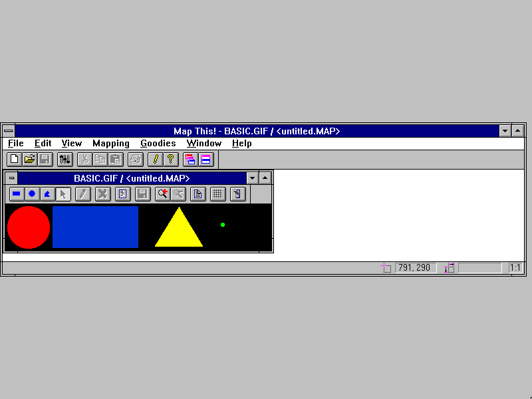Viewport: 532px width, 399px height.
Task: Click the blue rectangle in the image
Action: click(95, 227)
